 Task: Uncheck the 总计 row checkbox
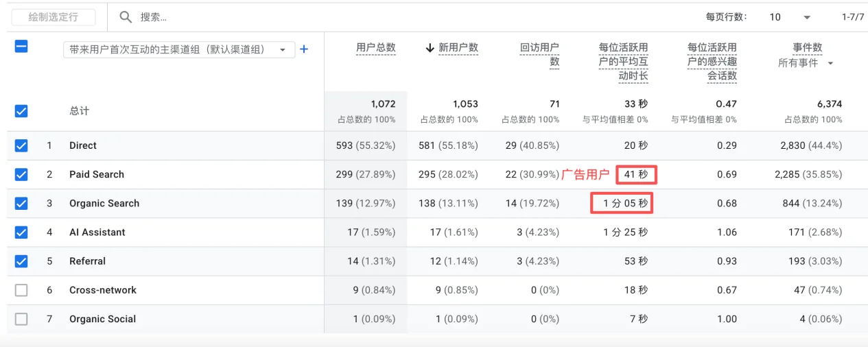[21, 111]
